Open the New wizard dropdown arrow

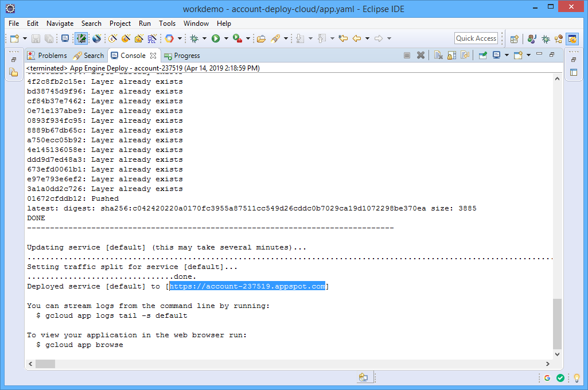coord(25,38)
